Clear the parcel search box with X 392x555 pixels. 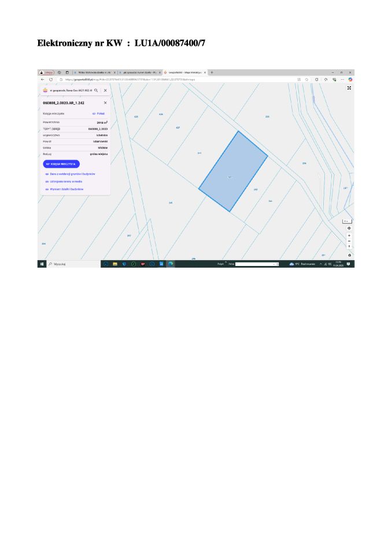[105, 91]
